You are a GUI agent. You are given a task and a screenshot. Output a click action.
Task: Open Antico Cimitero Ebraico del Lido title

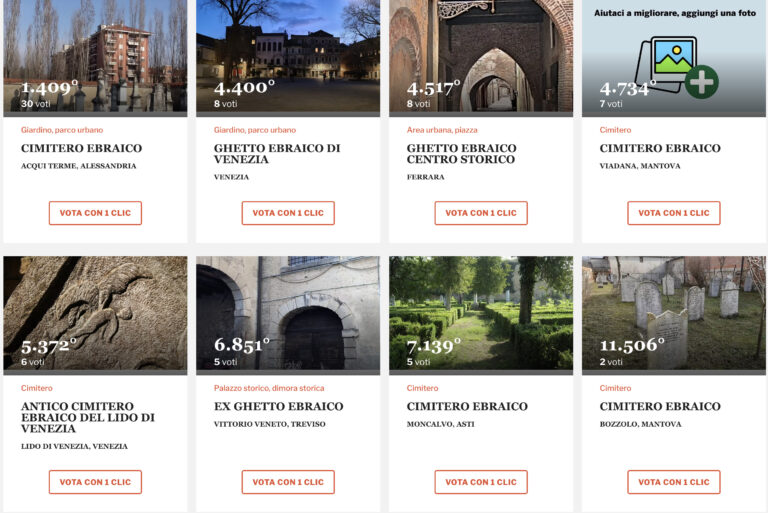(x=88, y=417)
